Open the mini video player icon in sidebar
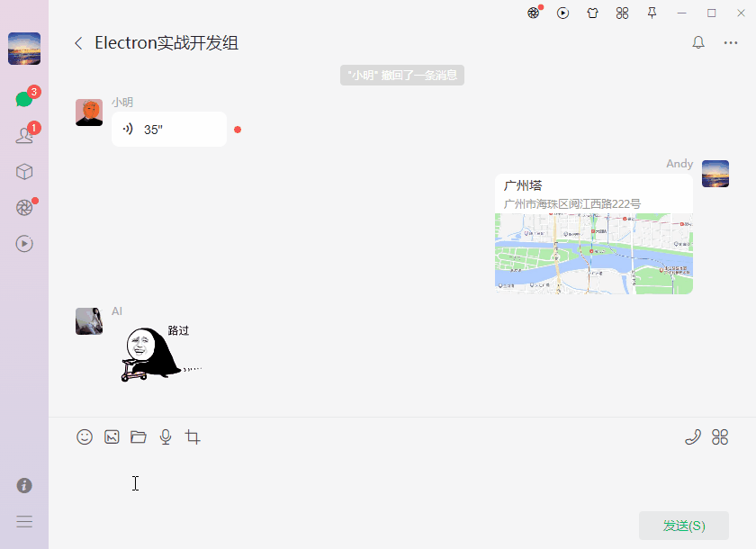Screen dimensions: 756x549 [x=24, y=243]
